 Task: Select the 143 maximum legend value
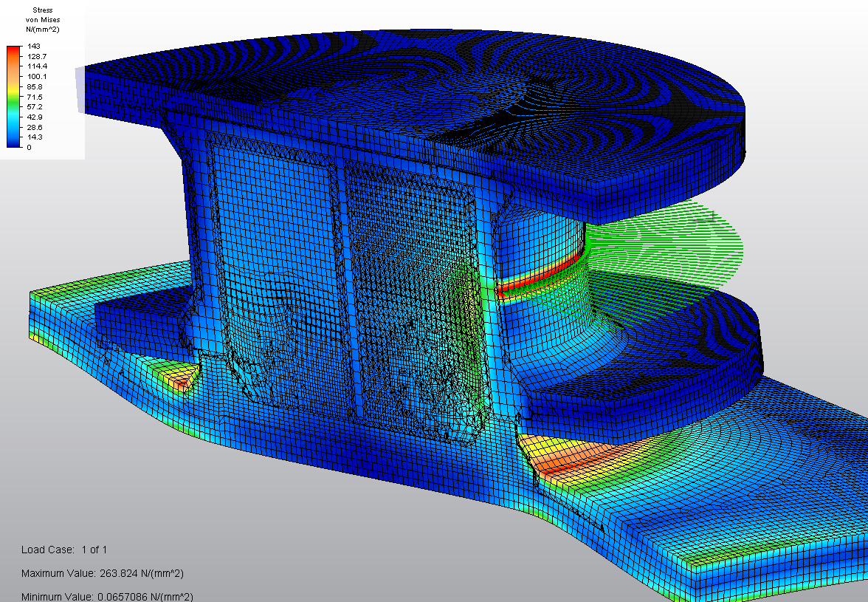[x=34, y=47]
